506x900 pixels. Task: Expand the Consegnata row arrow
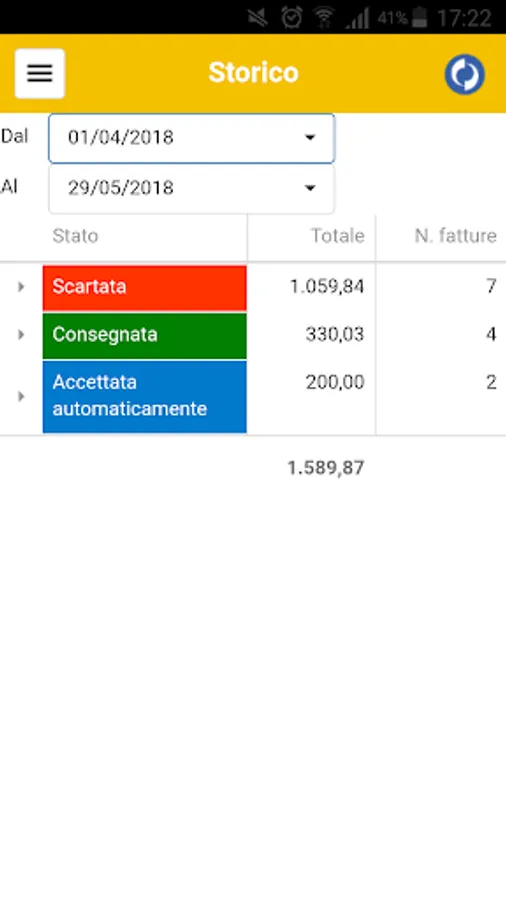click(x=21, y=334)
